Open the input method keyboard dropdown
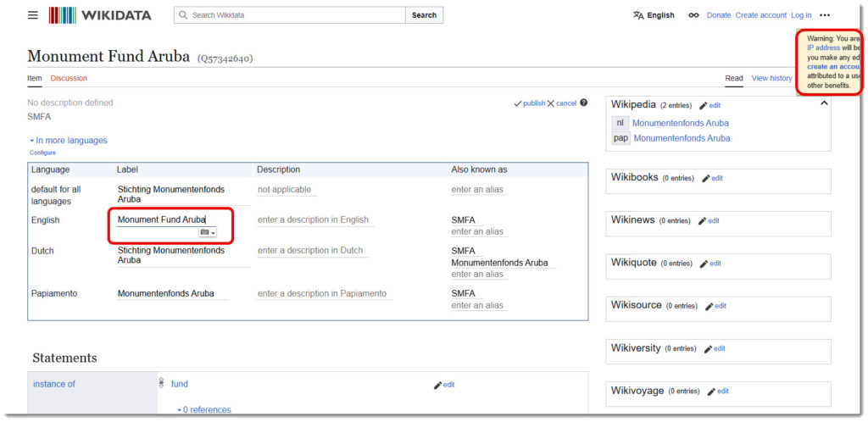This screenshot has width=868, height=422. coord(207,232)
